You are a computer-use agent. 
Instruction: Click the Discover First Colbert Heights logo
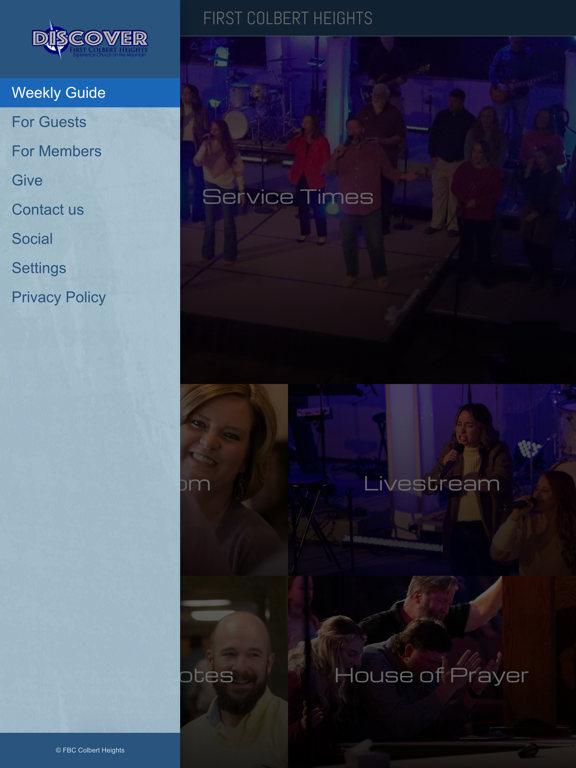pos(90,39)
